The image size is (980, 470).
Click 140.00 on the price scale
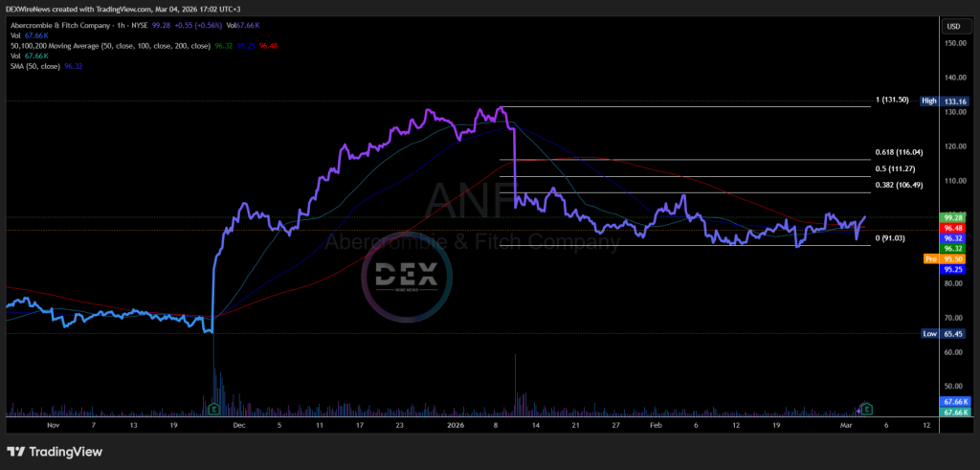(x=956, y=78)
